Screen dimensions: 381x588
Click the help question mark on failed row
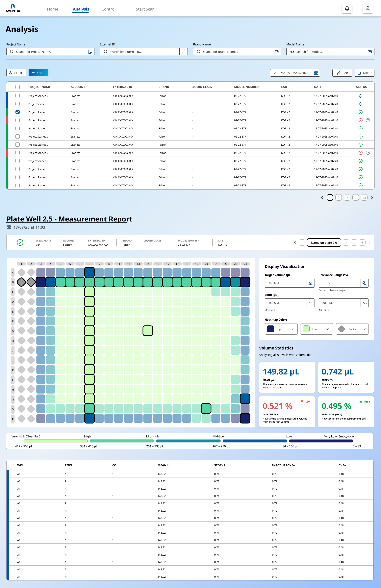(x=368, y=120)
